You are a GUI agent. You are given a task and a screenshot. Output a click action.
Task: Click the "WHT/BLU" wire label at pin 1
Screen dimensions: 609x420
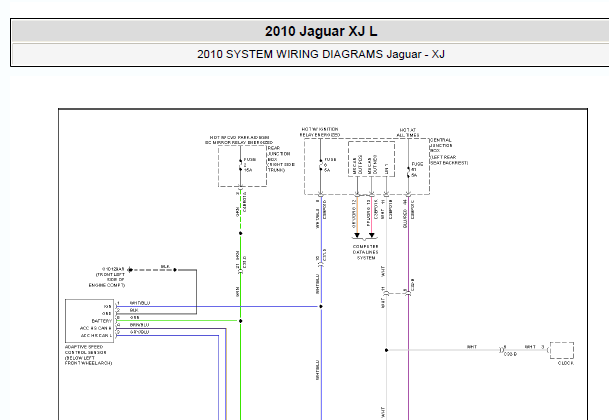(x=140, y=303)
